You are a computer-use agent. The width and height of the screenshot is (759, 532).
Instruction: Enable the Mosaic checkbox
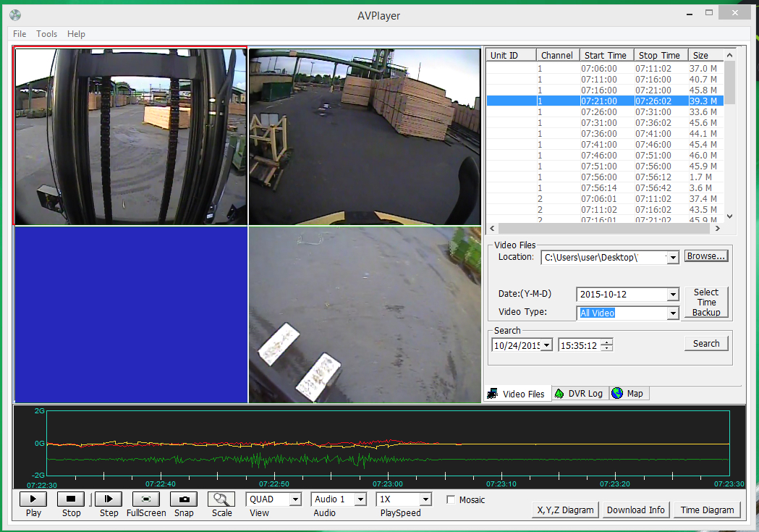point(451,500)
